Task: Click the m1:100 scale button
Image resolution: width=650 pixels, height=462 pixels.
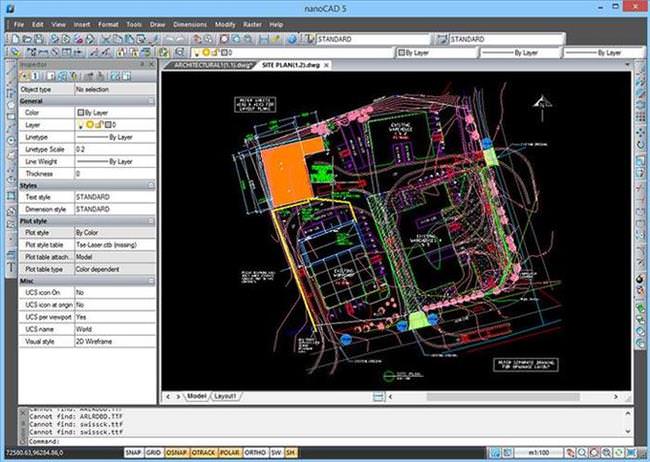Action: 539,452
